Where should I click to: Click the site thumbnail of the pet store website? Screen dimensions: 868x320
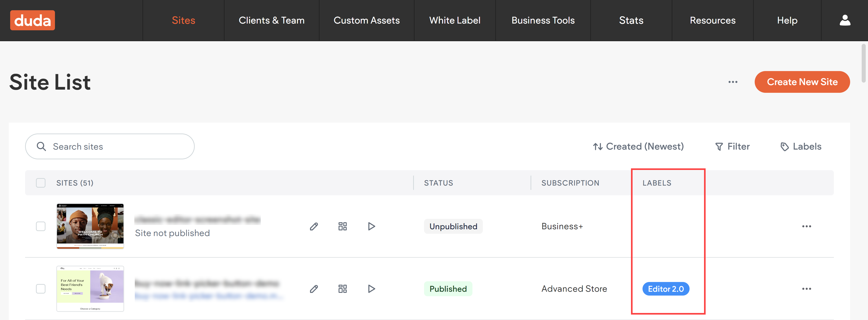tap(90, 289)
